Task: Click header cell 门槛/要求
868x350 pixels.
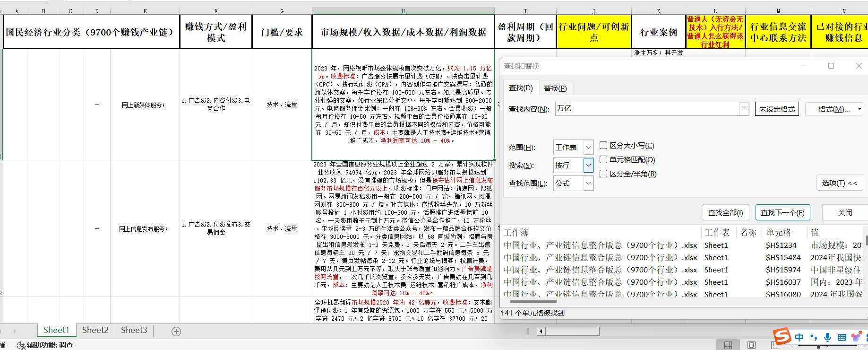Action: point(282,32)
